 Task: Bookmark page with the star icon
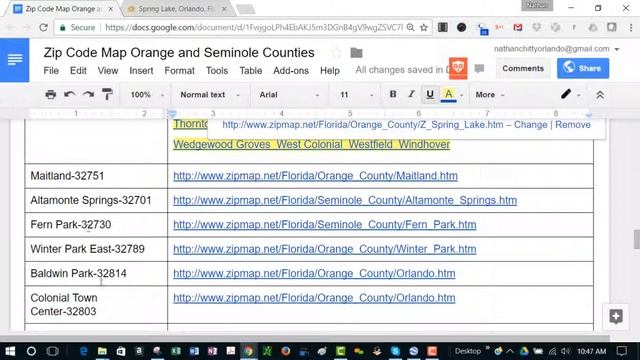click(x=424, y=27)
